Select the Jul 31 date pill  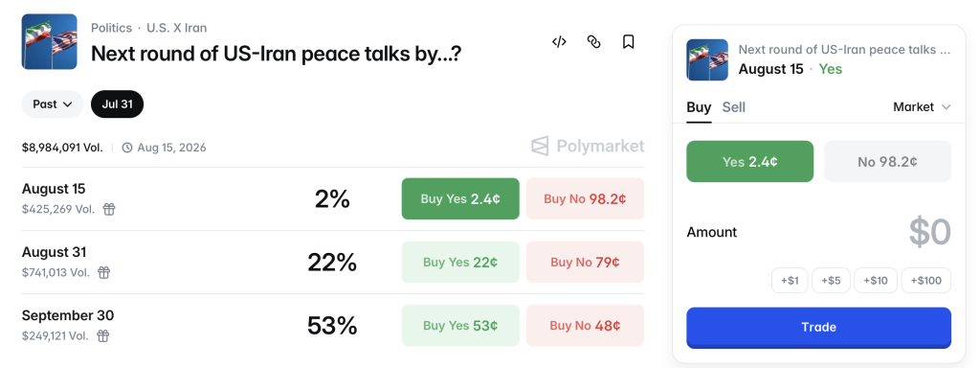pos(118,103)
